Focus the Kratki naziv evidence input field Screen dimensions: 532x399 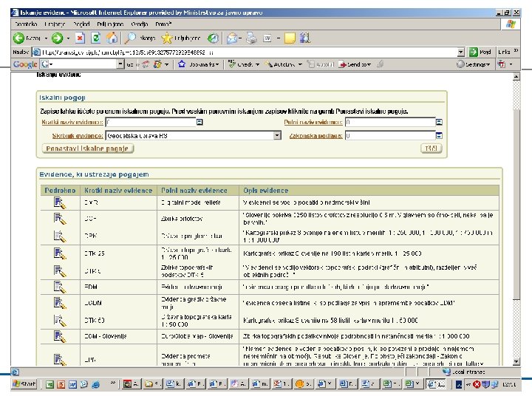[x=151, y=122]
